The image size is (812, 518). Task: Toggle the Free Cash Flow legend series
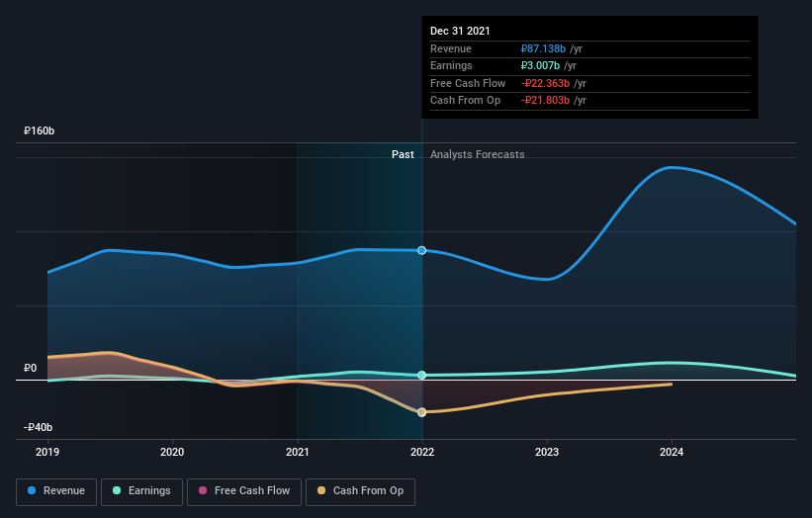tap(244, 491)
